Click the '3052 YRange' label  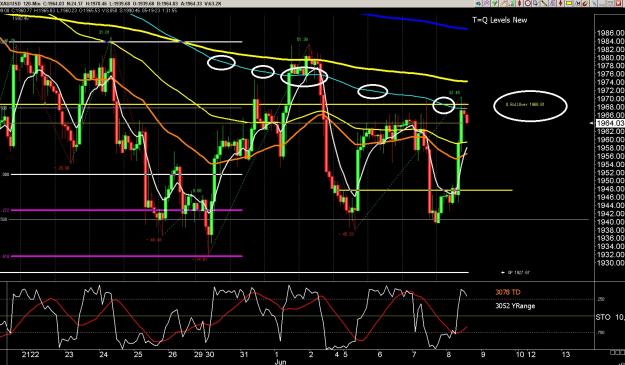515,306
